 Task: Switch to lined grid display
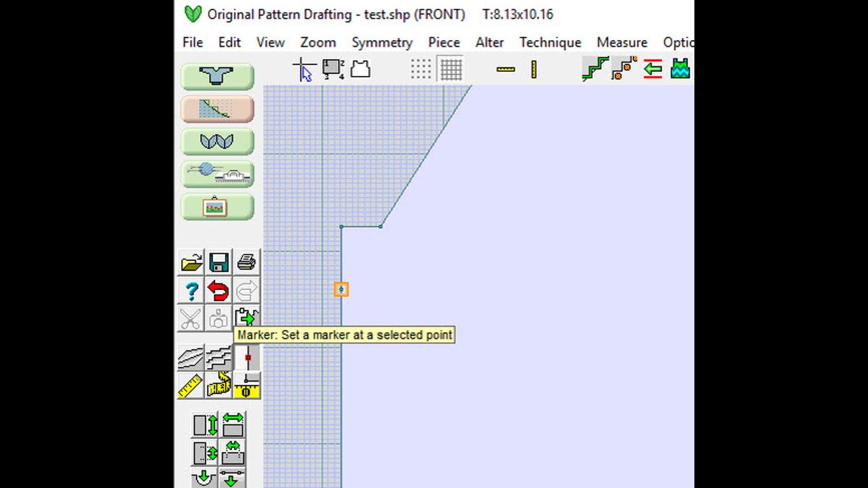pyautogui.click(x=450, y=69)
